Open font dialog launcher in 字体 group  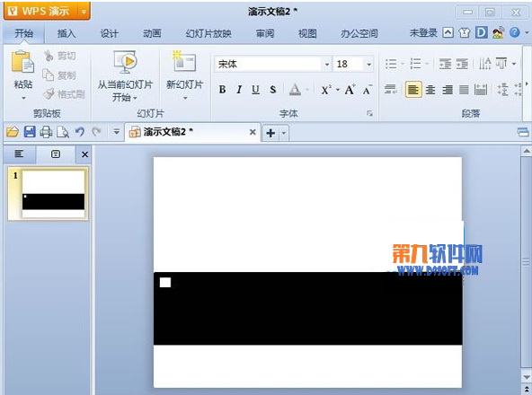(370, 113)
